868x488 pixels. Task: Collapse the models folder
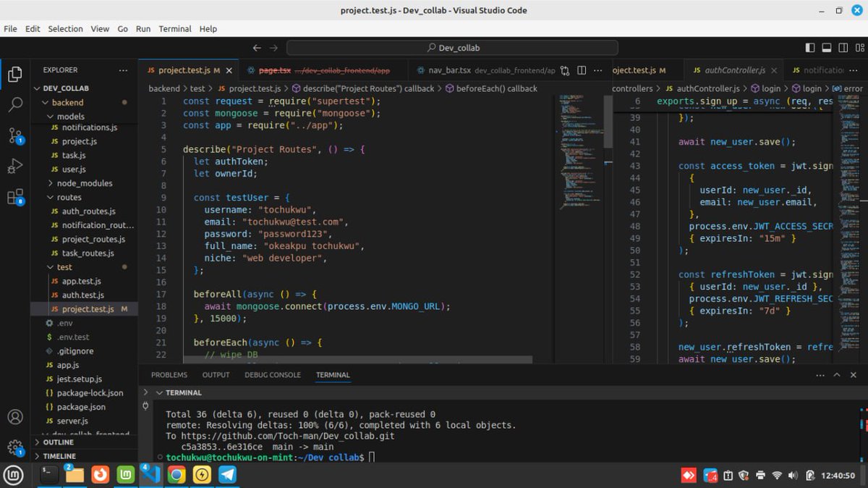(x=84, y=116)
